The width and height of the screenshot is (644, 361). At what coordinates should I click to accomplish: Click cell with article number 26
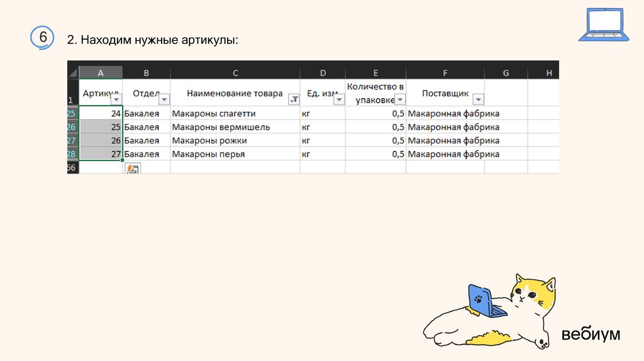(101, 140)
